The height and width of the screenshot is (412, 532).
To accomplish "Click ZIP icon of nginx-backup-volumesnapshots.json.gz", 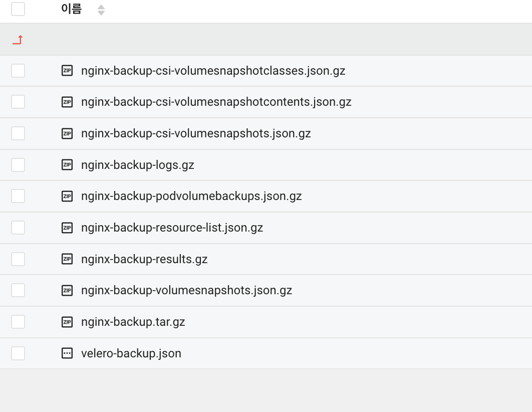I will (x=67, y=291).
